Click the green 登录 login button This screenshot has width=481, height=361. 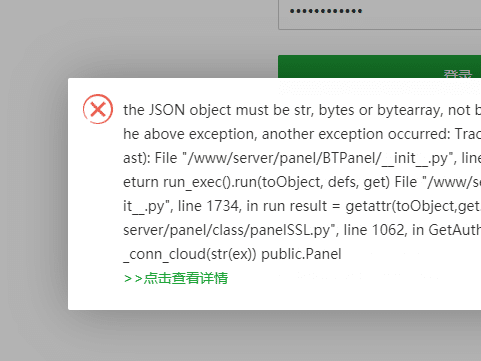[379, 67]
